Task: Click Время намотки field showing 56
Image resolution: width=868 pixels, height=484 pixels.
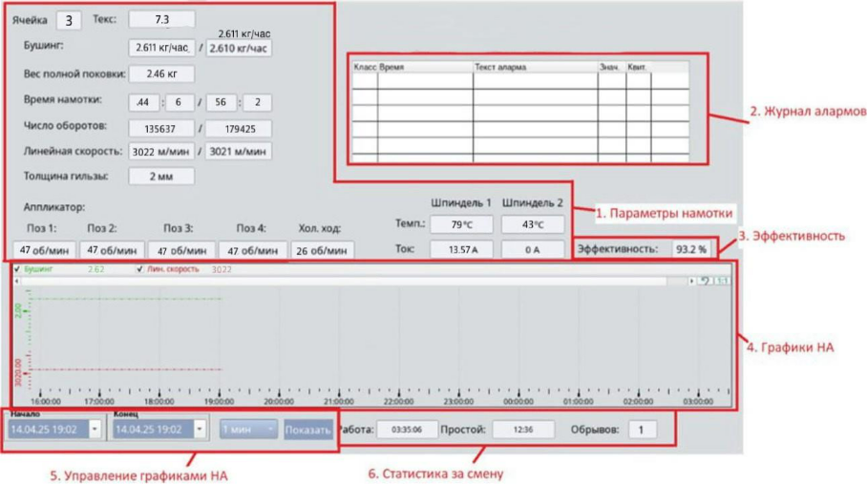Action: pos(221,102)
